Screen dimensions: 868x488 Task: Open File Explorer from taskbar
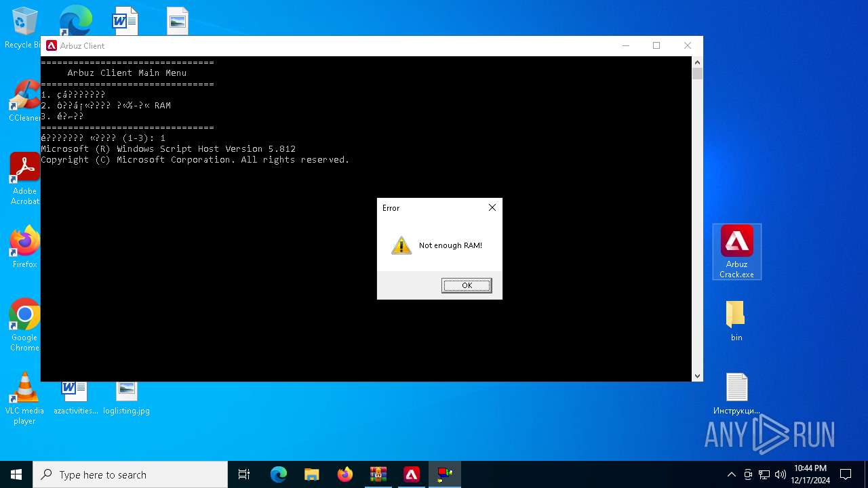311,474
